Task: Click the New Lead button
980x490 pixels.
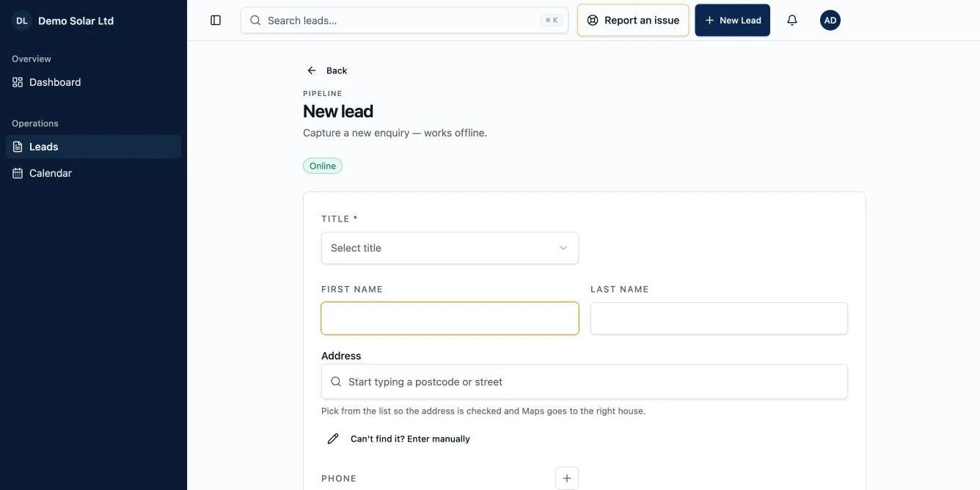Action: pyautogui.click(x=733, y=21)
